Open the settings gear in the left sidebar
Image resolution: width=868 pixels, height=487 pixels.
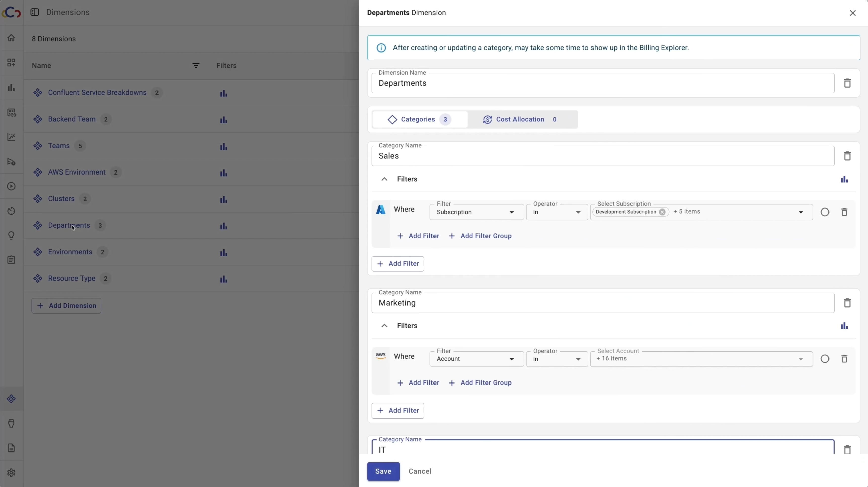(x=11, y=472)
